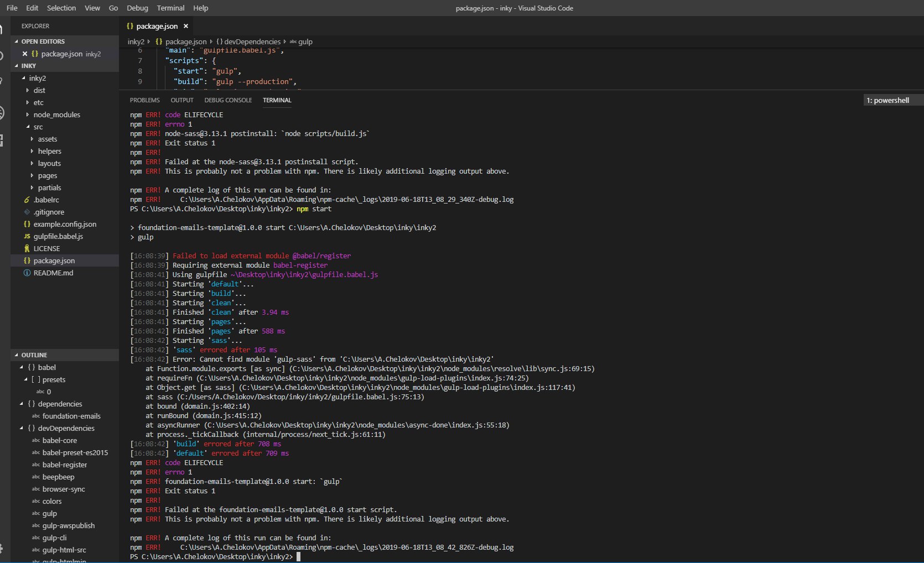924x563 pixels.
Task: Collapse the OPEN EDITORS section
Action: [17, 41]
